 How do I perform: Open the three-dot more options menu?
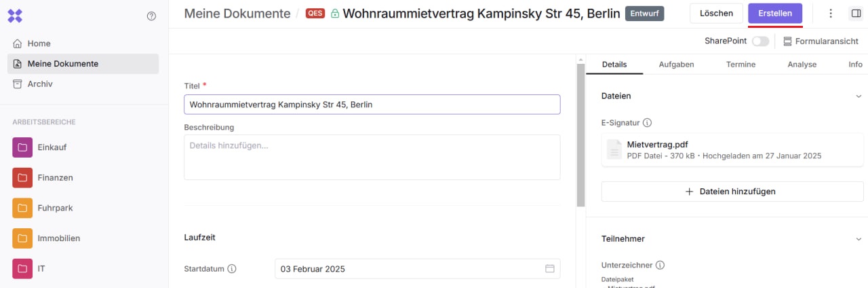(x=831, y=14)
